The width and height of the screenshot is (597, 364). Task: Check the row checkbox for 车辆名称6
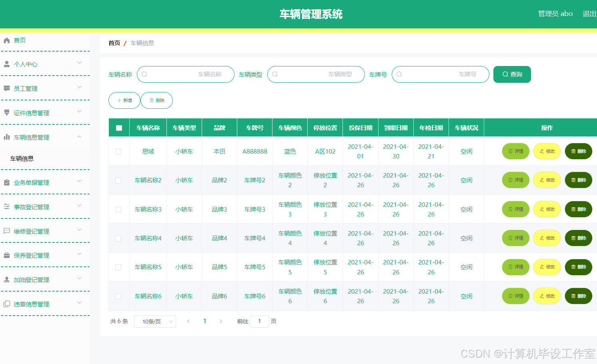point(118,296)
